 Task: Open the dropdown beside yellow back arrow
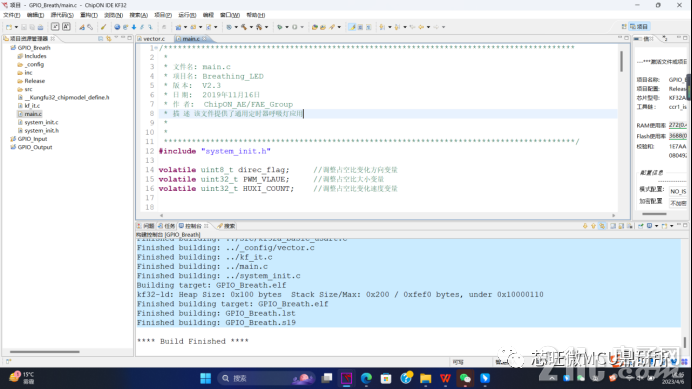click(429, 27)
